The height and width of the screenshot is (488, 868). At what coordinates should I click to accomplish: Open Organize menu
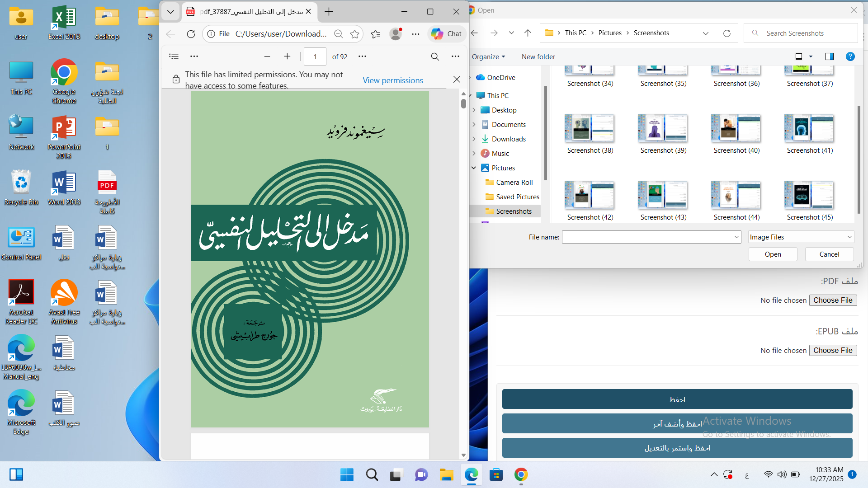point(488,57)
